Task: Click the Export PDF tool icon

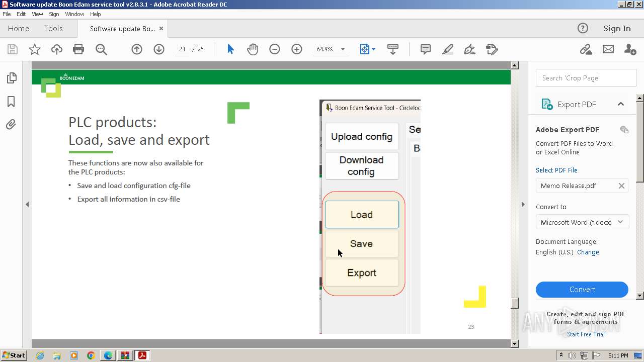Action: pos(546,104)
